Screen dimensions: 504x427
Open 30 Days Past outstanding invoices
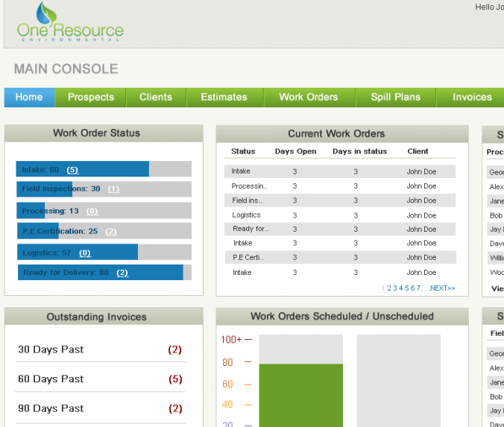click(x=51, y=349)
